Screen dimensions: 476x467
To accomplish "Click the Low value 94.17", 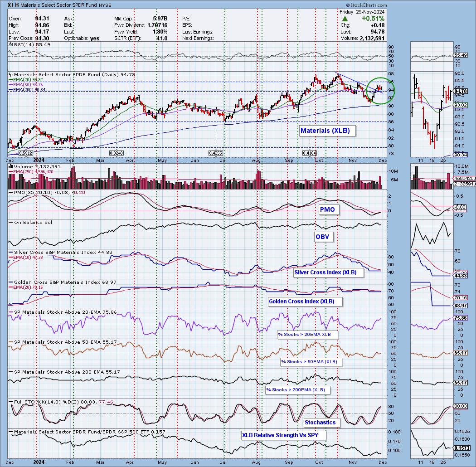I will point(42,32).
